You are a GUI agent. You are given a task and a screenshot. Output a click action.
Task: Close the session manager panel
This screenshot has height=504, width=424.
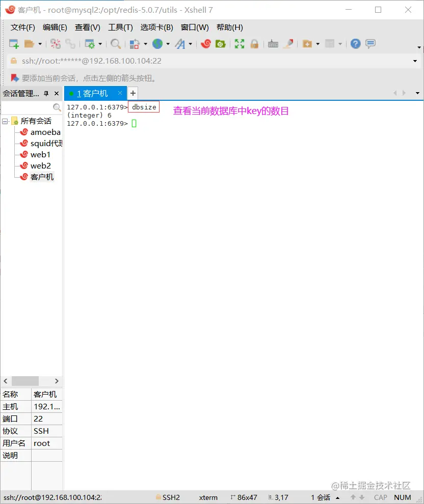(x=57, y=94)
